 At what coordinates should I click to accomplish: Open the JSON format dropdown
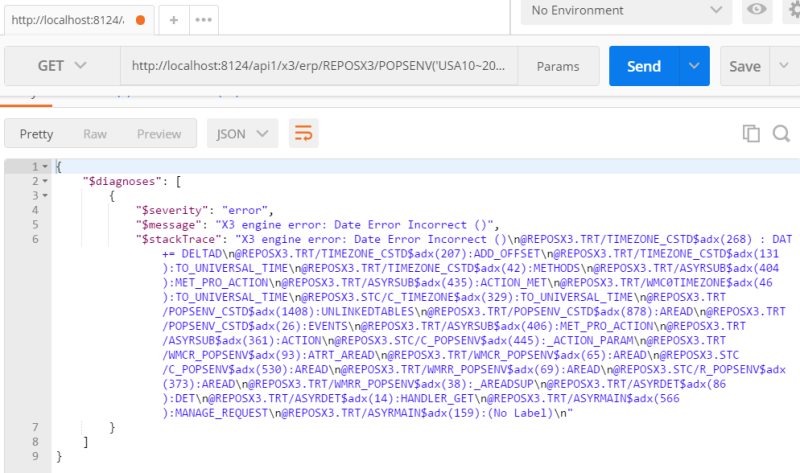click(242, 134)
